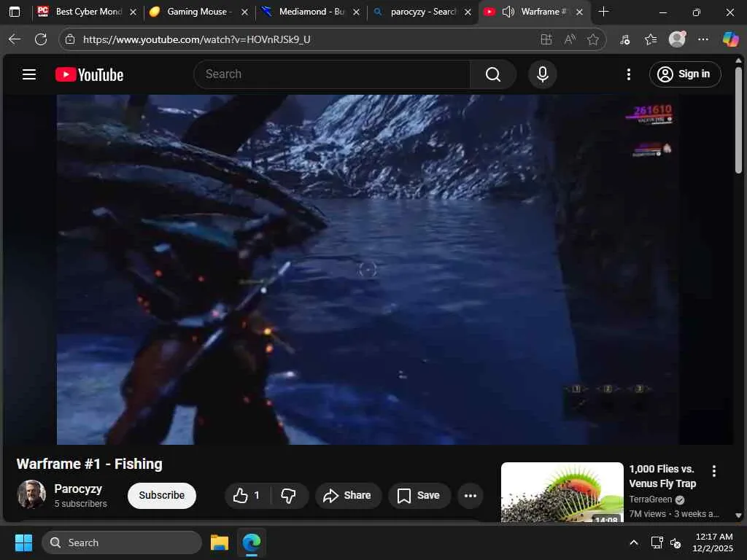The width and height of the screenshot is (747, 560).
Task: Open YouTube settings three-dot menu
Action: (x=629, y=74)
